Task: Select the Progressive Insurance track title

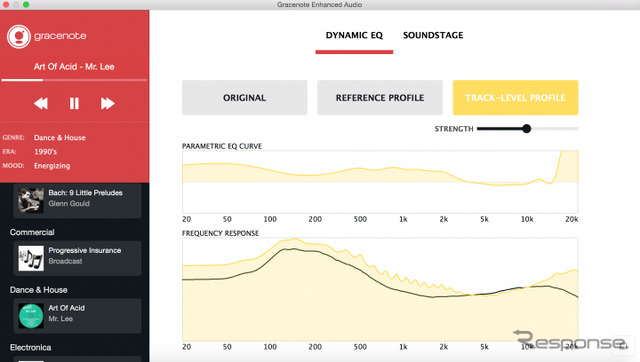Action: coord(84,250)
